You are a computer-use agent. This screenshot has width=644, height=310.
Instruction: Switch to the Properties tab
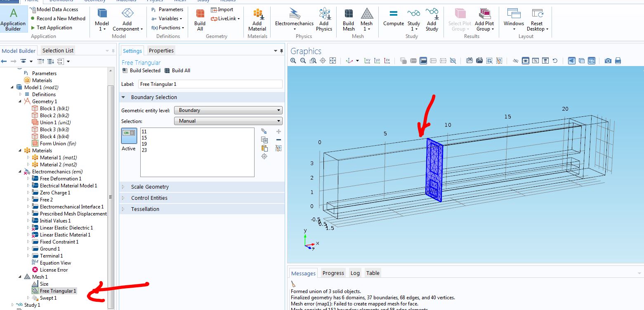click(161, 50)
